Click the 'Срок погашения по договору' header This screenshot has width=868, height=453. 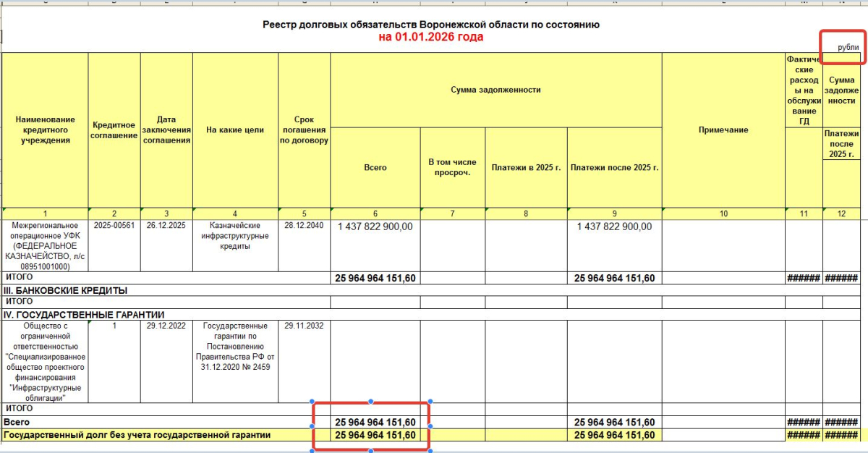[x=304, y=130]
